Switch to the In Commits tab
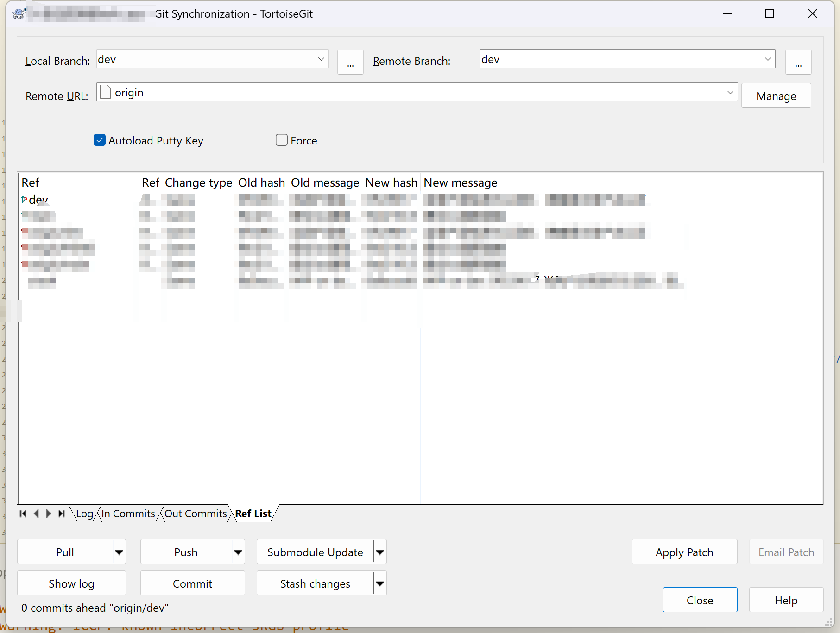The image size is (840, 633). tap(128, 514)
